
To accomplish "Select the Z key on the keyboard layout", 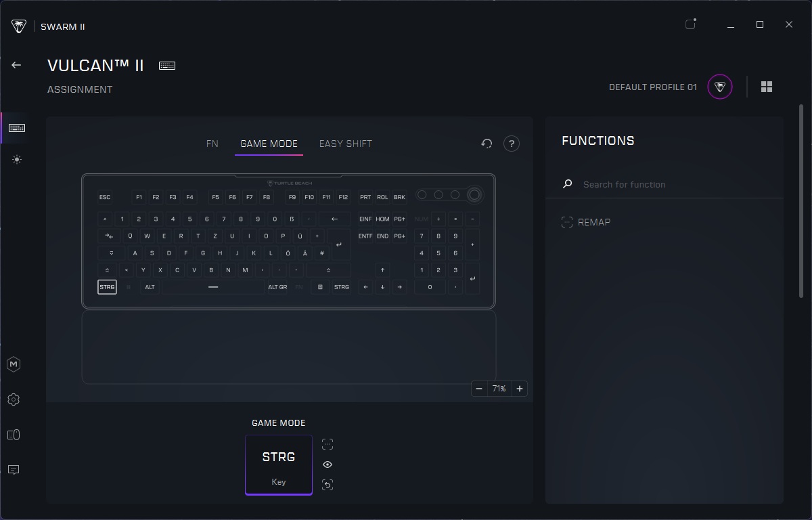I will [215, 236].
